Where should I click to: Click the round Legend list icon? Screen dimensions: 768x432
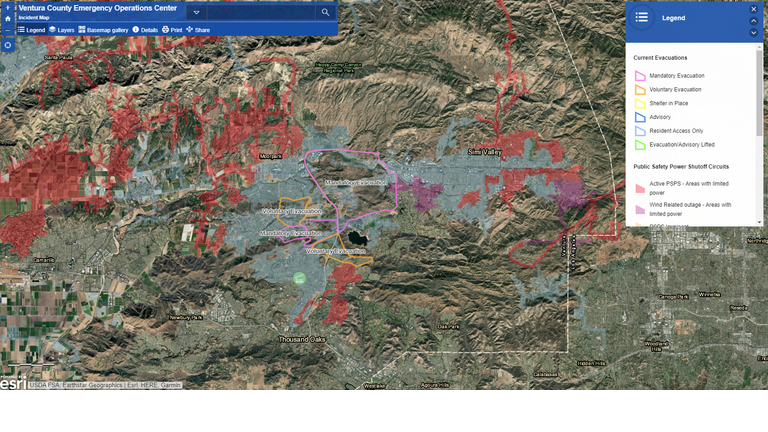point(642,18)
